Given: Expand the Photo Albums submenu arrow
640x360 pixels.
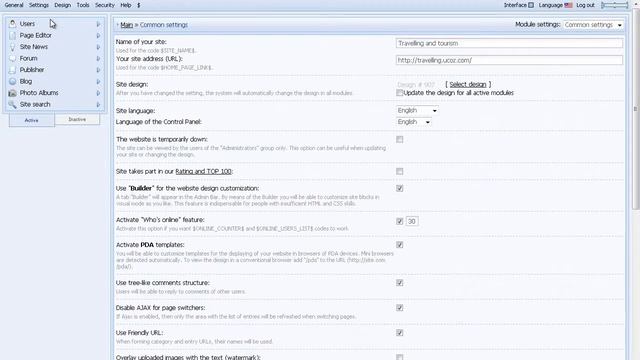Looking at the screenshot, I should [98, 93].
